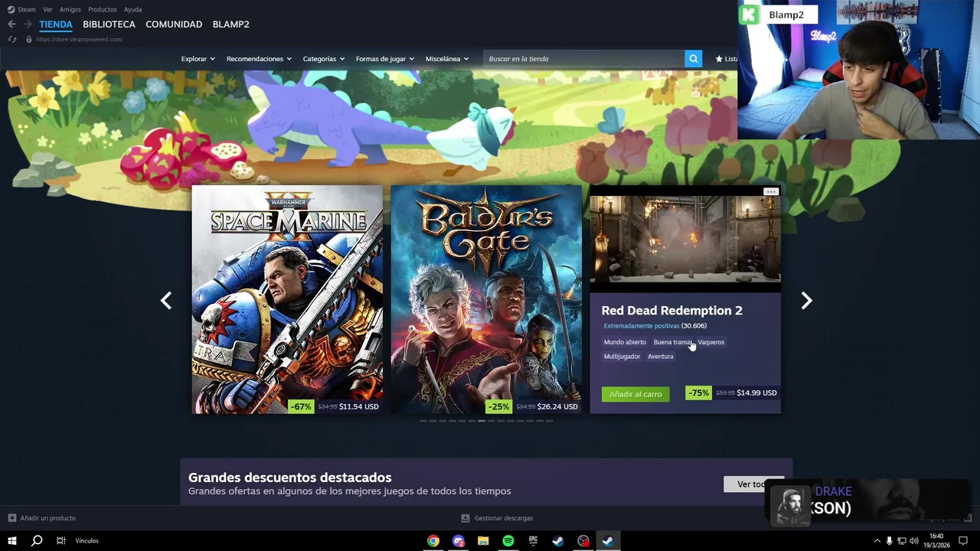Click the Vínculos toolbar label on taskbar
This screenshot has width=980, height=551.
(87, 541)
